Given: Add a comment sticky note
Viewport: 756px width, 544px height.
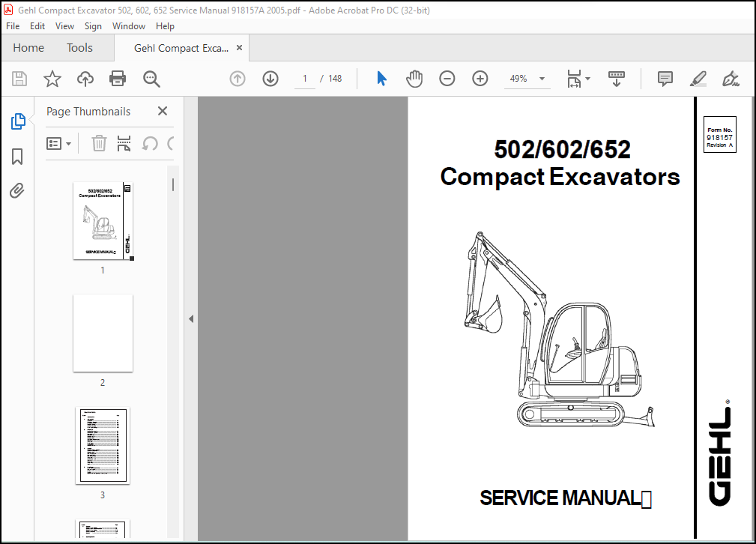Looking at the screenshot, I should point(665,79).
